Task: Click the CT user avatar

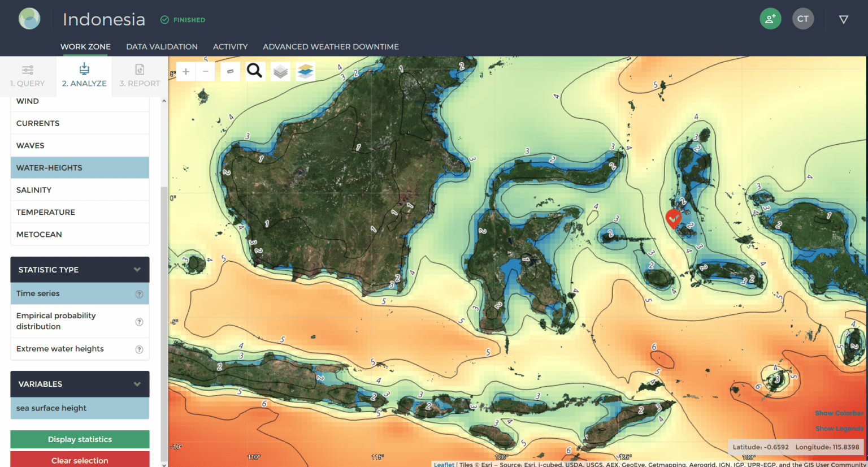Action: 803,19
